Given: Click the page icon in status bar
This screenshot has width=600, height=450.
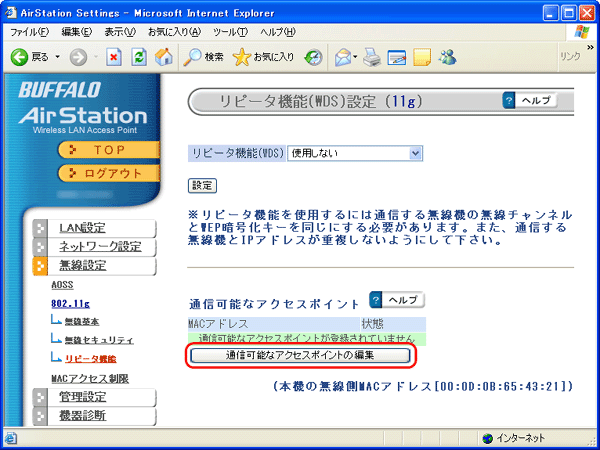Looking at the screenshot, I should (x=10, y=438).
